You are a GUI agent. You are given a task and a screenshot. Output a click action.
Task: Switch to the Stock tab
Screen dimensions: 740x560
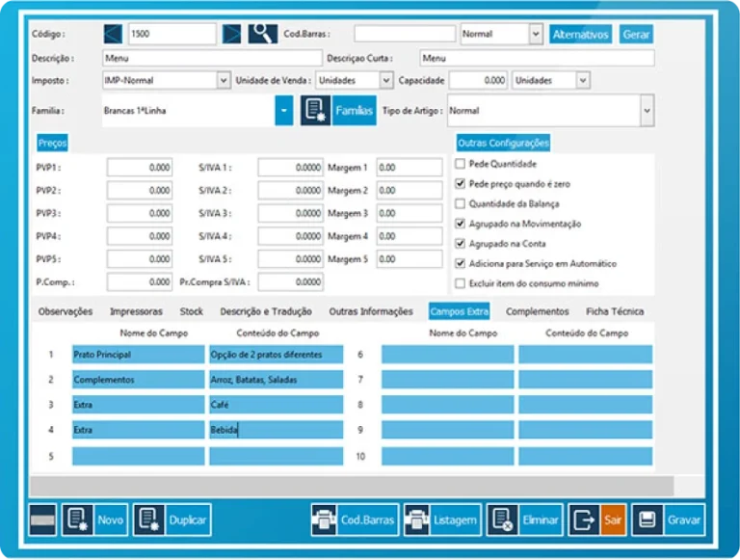click(191, 311)
